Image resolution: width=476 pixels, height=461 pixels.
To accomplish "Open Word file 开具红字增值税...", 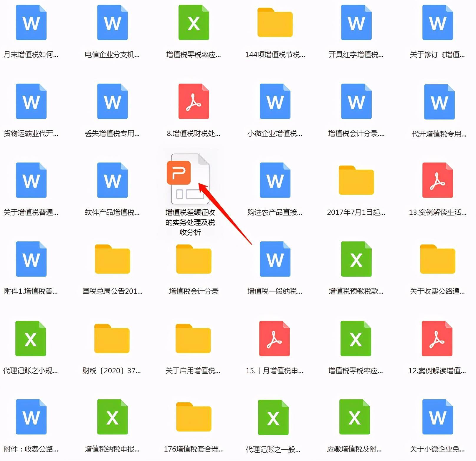I will pyautogui.click(x=356, y=22).
